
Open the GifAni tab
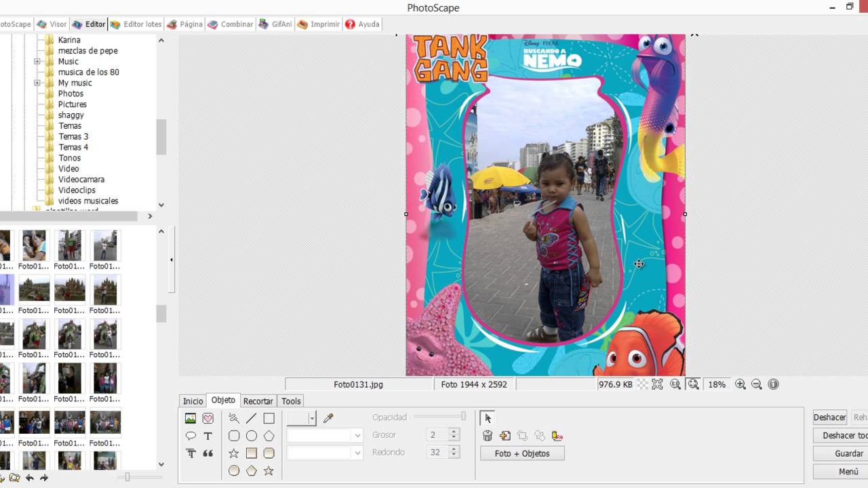275,24
